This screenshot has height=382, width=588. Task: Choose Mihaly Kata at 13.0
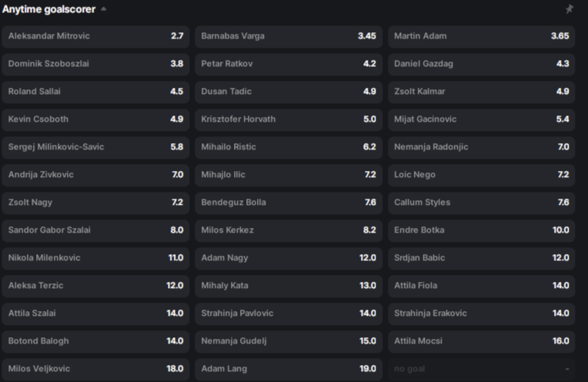pos(289,286)
